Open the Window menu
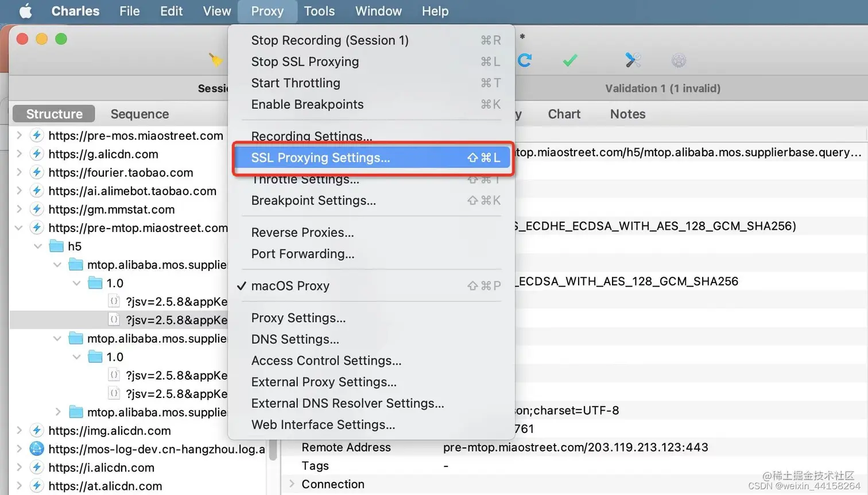The image size is (868, 495). click(378, 11)
